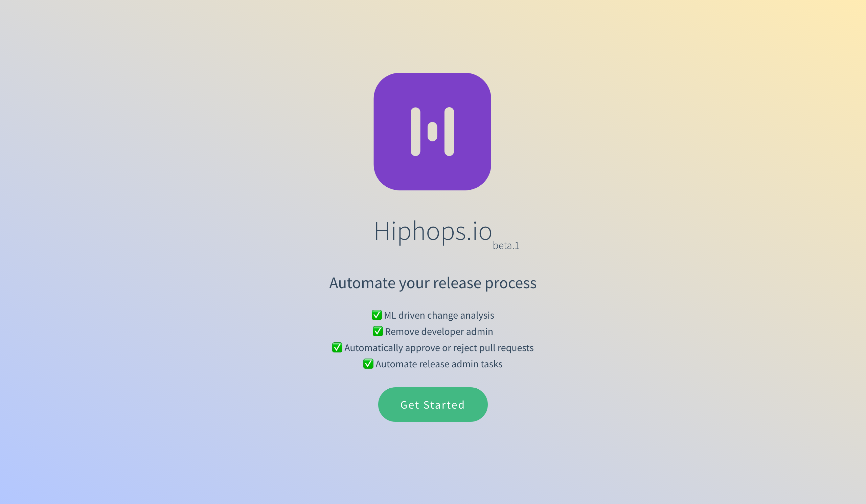Click green checkmark beside Automate release admin tasks

click(x=368, y=364)
